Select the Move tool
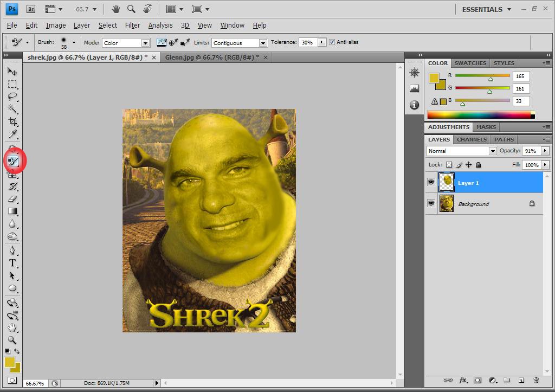Viewport: 555px width, 392px height. click(x=12, y=72)
